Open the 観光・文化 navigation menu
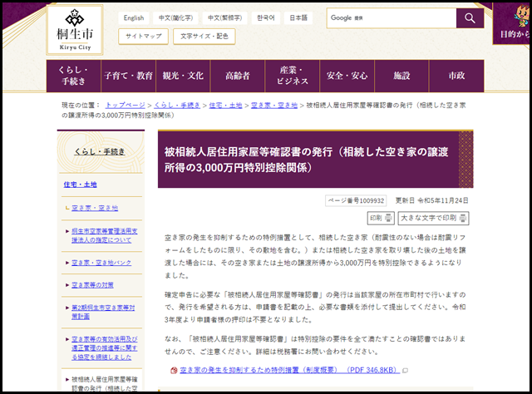The image size is (532, 394). [x=183, y=76]
